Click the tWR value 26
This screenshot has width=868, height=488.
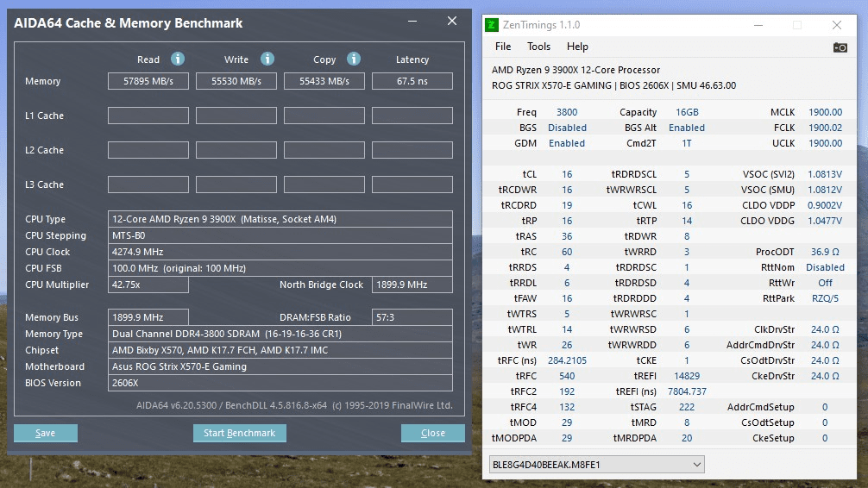tap(567, 345)
